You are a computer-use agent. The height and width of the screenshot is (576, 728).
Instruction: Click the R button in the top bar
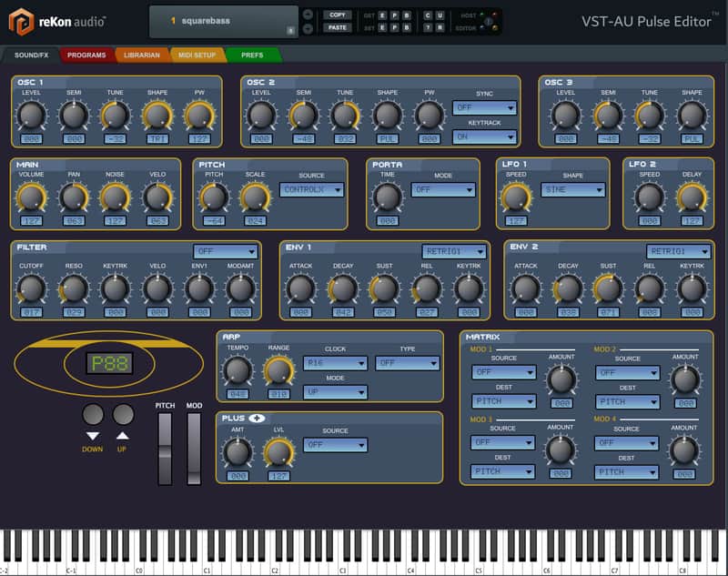pyautogui.click(x=440, y=28)
